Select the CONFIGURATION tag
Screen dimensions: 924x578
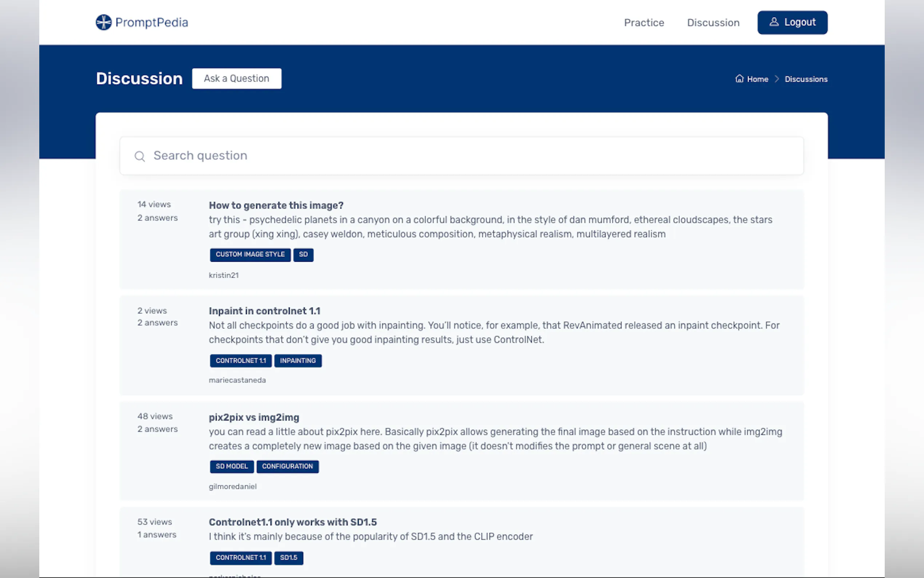click(x=287, y=466)
